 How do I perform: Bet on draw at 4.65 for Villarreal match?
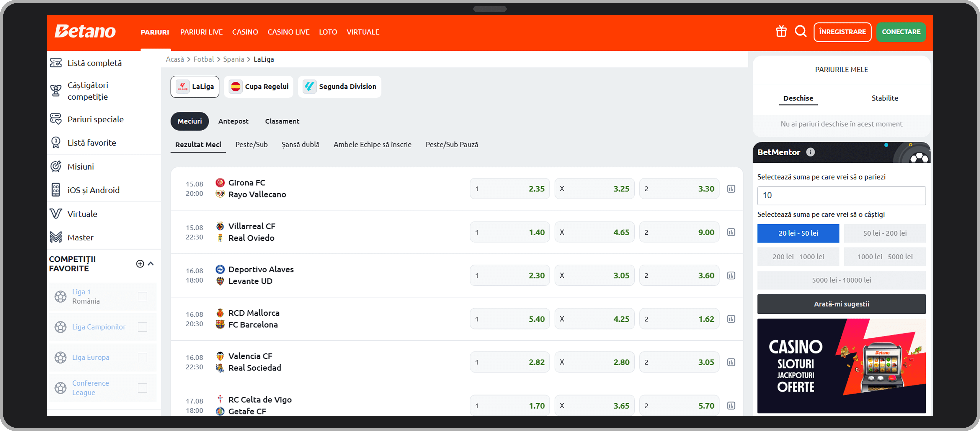click(x=594, y=232)
